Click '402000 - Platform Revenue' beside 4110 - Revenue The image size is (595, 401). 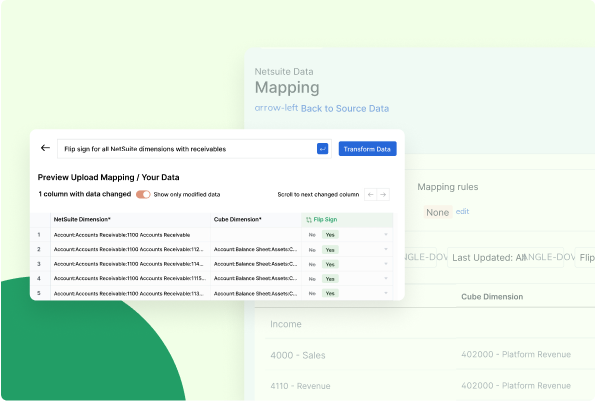pyautogui.click(x=516, y=385)
